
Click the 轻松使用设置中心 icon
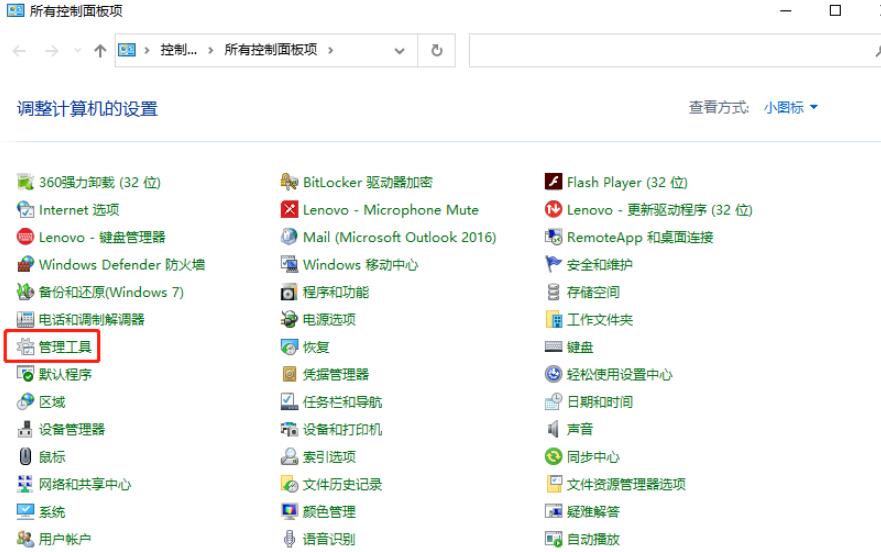coord(553,374)
